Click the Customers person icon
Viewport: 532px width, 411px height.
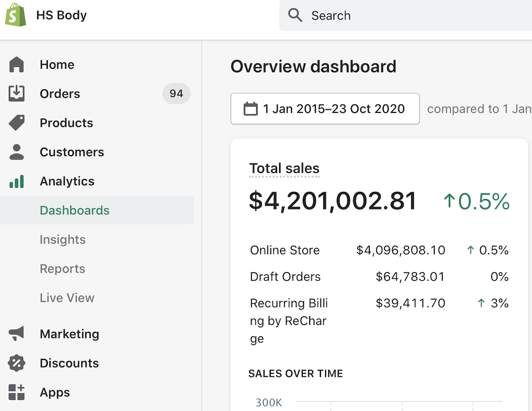coord(17,152)
